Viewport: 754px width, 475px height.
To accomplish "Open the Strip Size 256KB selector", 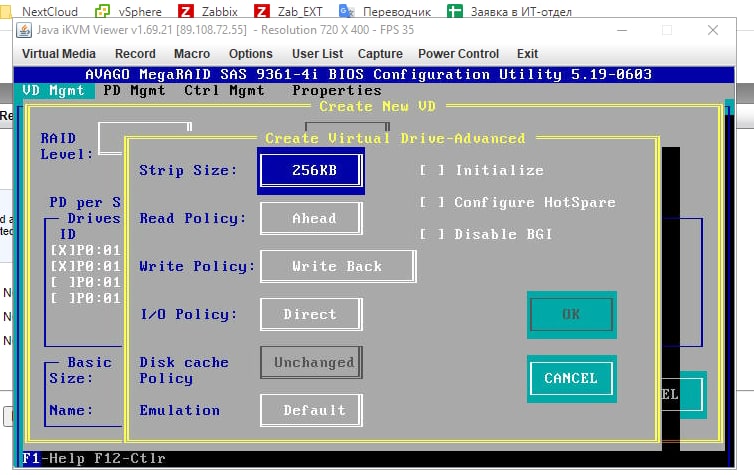I will [x=311, y=170].
